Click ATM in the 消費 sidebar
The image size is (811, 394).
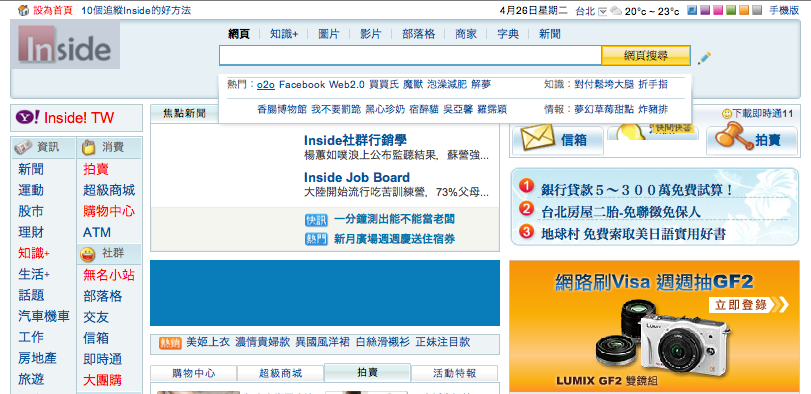pyautogui.click(x=97, y=233)
